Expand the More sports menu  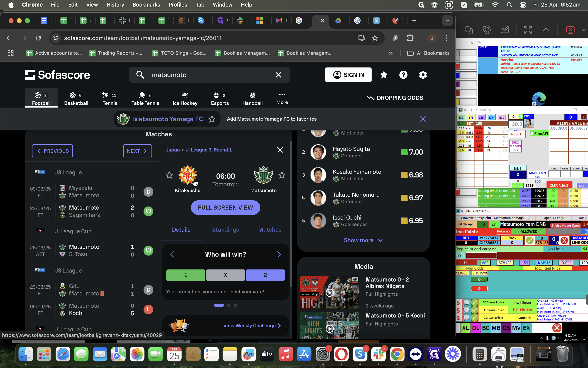tap(282, 98)
